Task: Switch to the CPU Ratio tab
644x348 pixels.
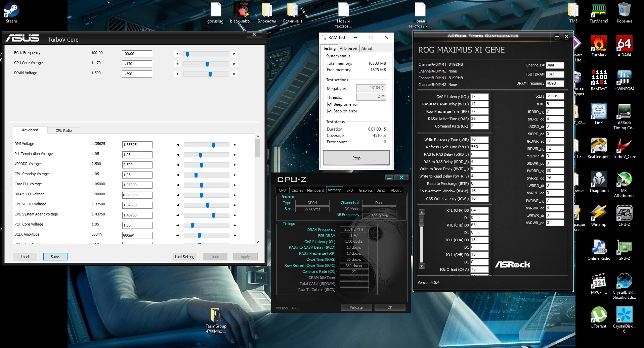Action: 63,131
